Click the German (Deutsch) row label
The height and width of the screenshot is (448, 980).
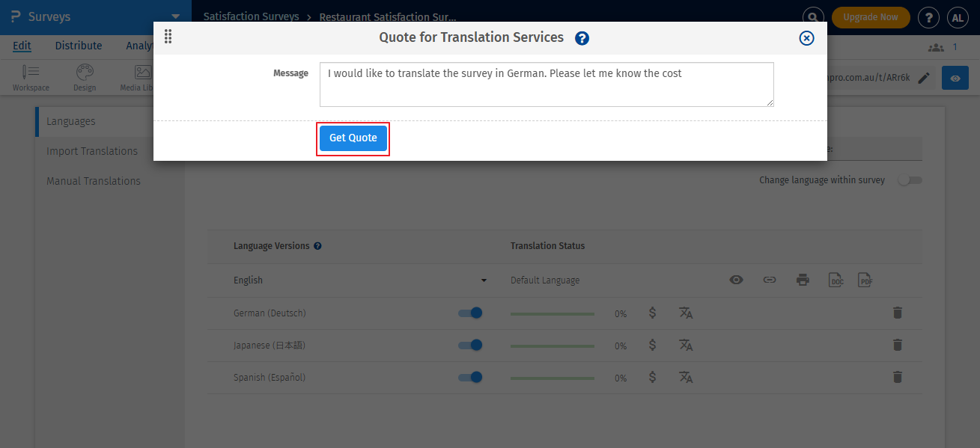270,313
